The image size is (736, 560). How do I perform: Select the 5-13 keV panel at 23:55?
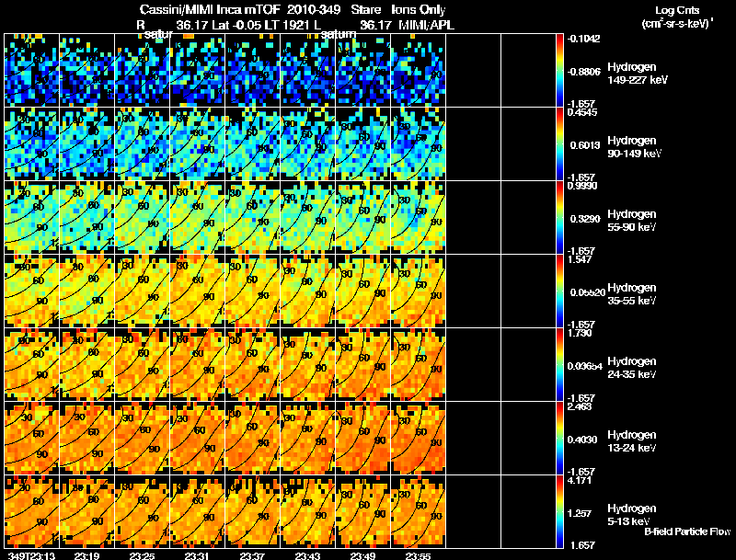tap(418, 512)
